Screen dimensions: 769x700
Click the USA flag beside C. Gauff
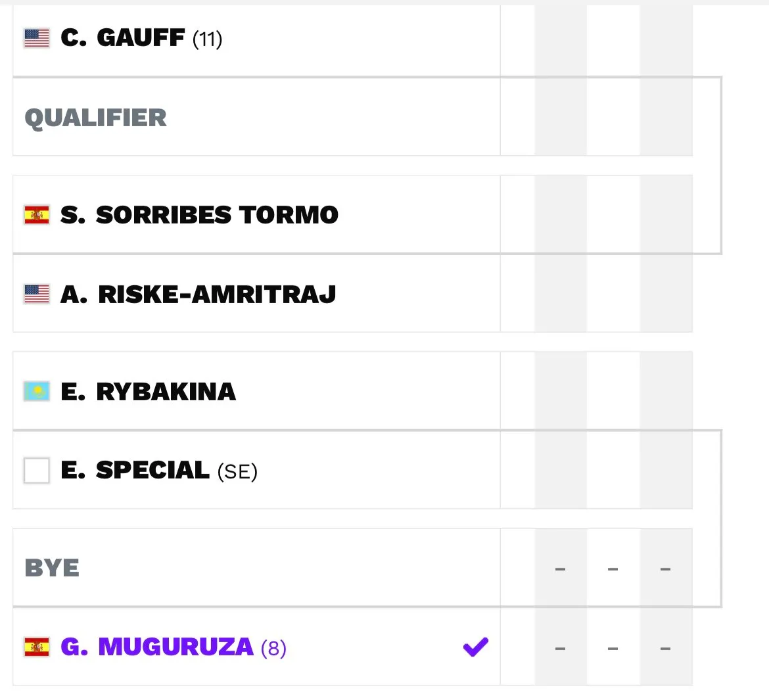(37, 38)
